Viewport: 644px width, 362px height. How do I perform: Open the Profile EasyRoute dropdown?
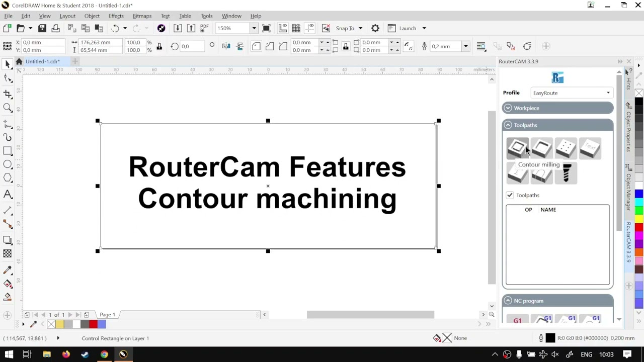click(x=572, y=93)
